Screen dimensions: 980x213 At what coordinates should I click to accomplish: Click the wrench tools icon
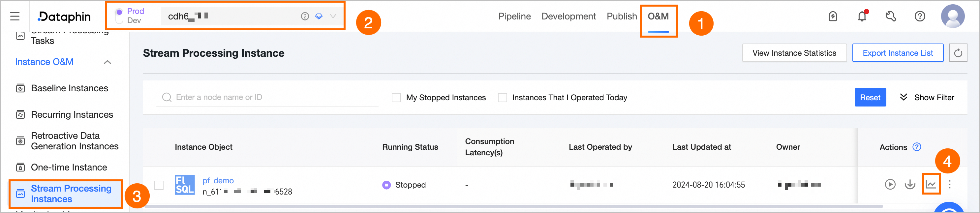point(891,16)
